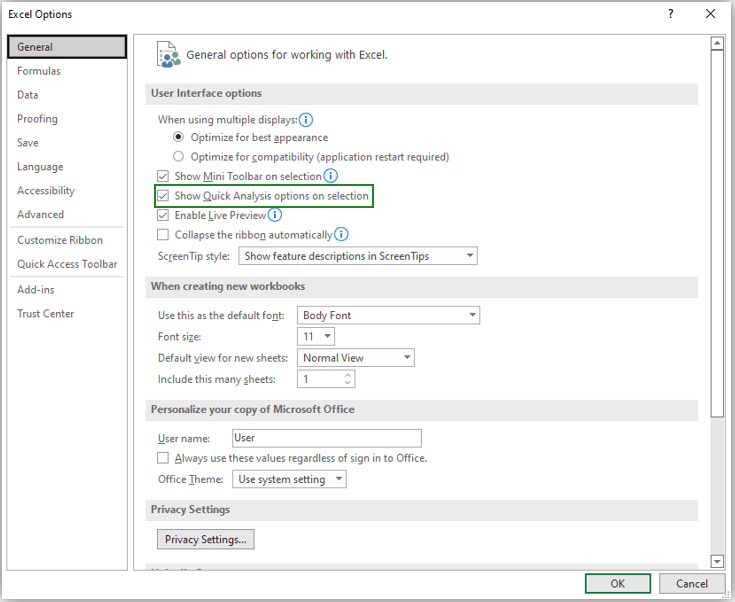Open the General category
Image resolution: width=735 pixels, height=602 pixels.
tap(67, 47)
